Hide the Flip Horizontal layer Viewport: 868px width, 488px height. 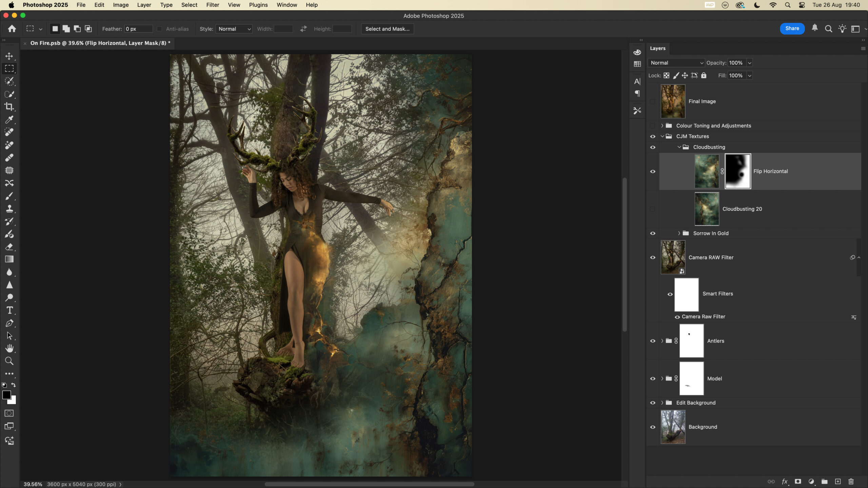coord(653,171)
